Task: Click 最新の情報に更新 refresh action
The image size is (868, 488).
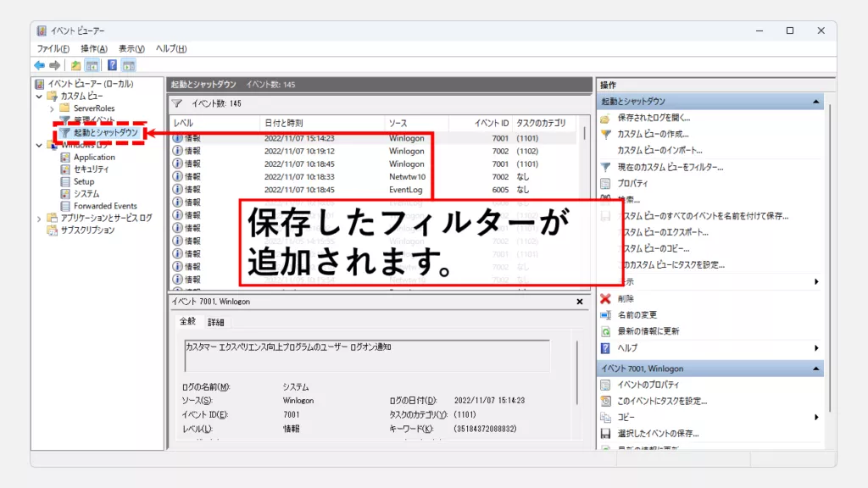Action: pyautogui.click(x=648, y=331)
